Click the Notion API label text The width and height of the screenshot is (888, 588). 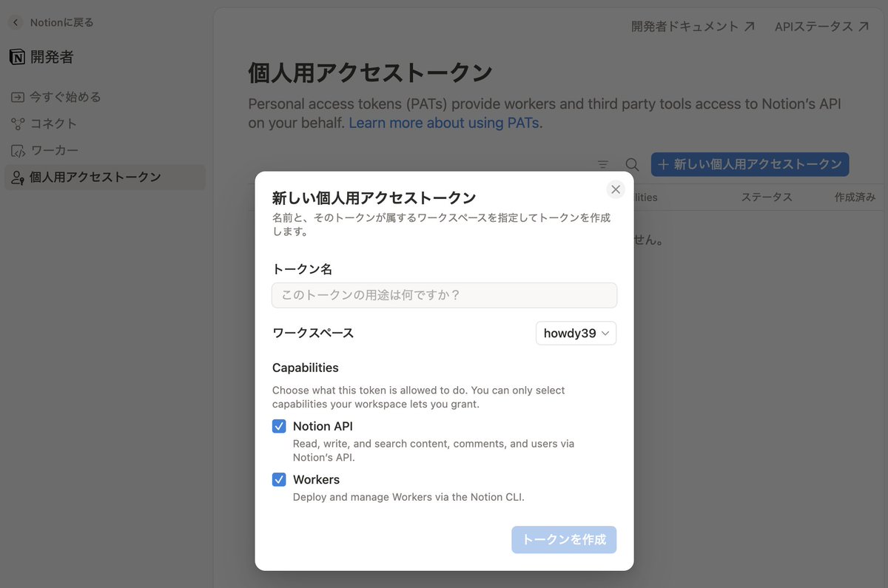pos(323,426)
